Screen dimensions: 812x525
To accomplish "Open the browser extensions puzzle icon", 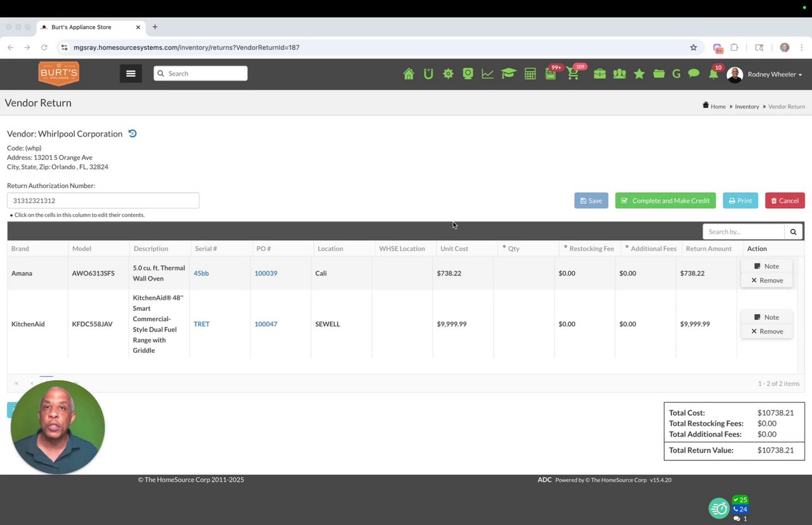I will 735,48.
